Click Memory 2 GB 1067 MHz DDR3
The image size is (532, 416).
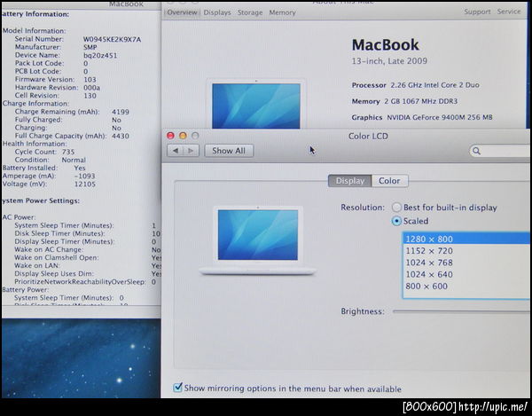pos(405,101)
